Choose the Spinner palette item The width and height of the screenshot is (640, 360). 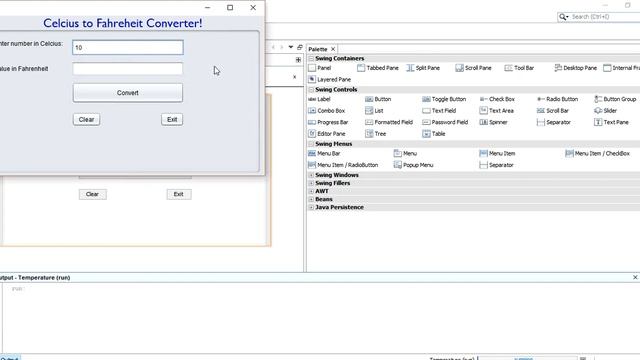point(494,122)
